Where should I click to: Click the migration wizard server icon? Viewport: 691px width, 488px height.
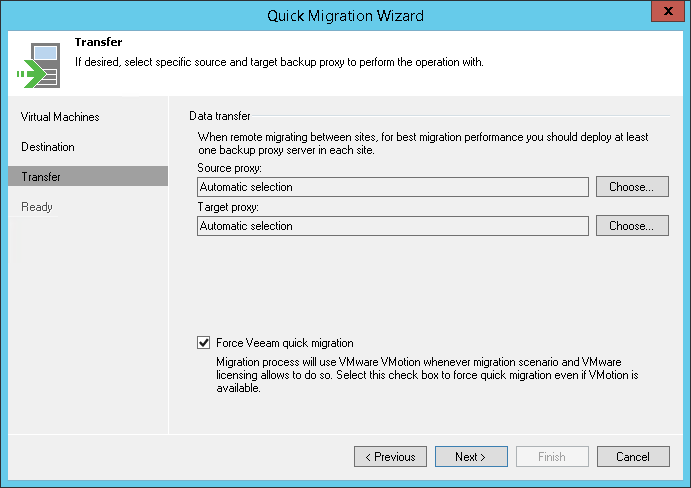(x=36, y=63)
